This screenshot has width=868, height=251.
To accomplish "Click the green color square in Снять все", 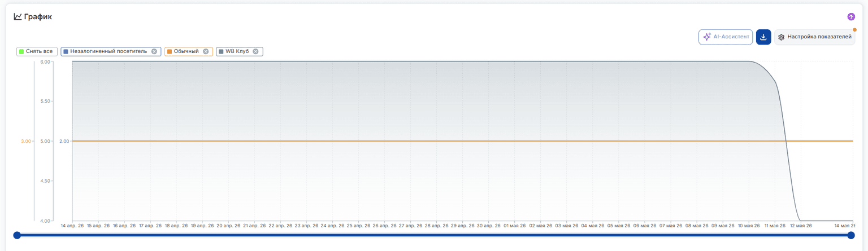I will (x=21, y=51).
